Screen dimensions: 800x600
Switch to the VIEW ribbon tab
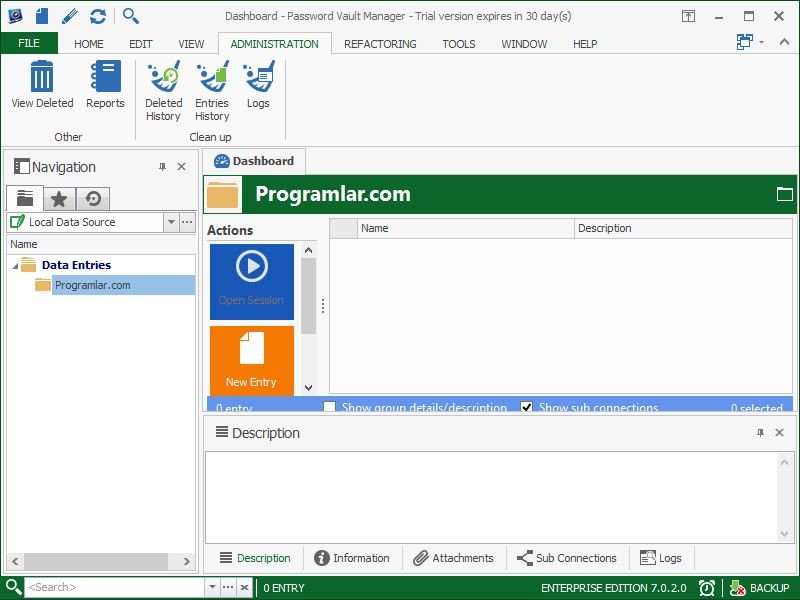(191, 44)
